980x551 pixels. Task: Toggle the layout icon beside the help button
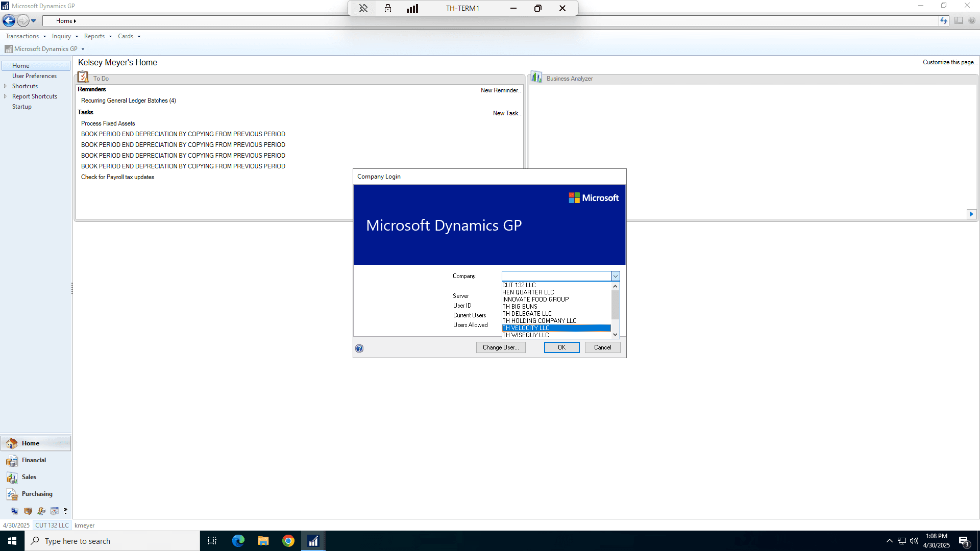tap(959, 21)
